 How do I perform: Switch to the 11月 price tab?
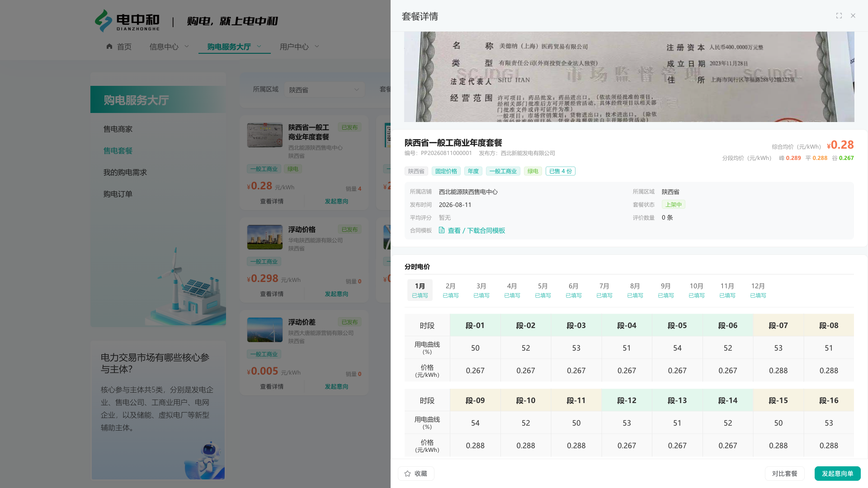[x=727, y=290]
